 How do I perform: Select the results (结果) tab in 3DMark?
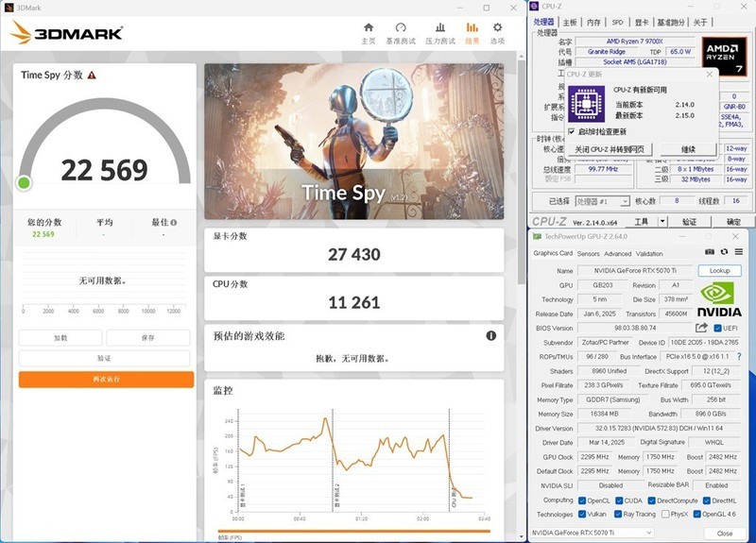click(x=472, y=33)
